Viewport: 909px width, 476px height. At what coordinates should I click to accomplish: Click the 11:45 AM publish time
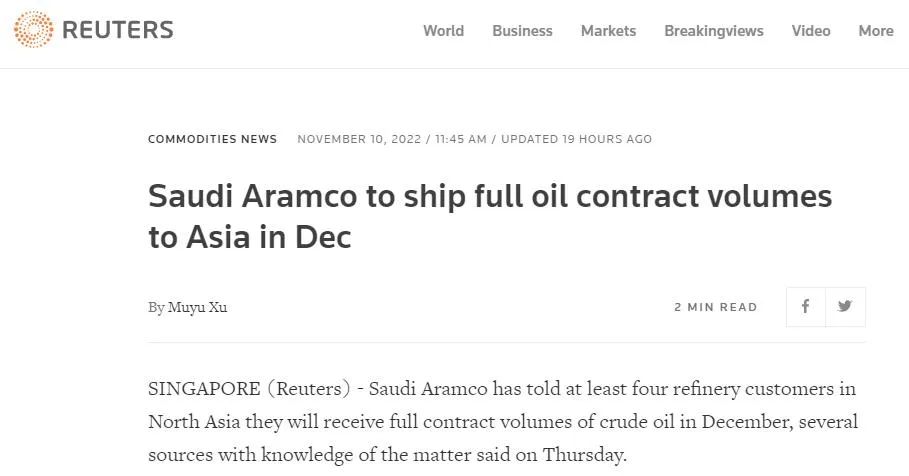coord(460,139)
